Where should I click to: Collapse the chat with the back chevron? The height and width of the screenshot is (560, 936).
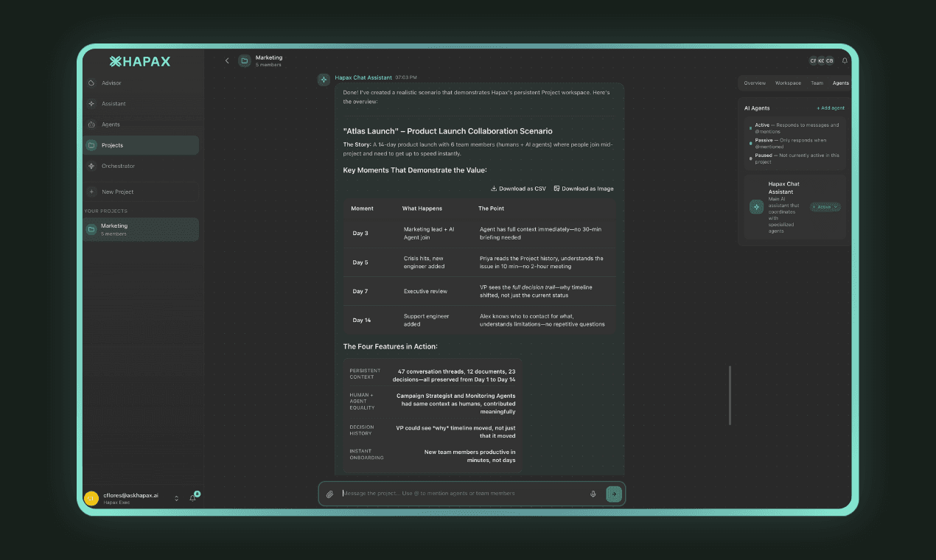[227, 60]
